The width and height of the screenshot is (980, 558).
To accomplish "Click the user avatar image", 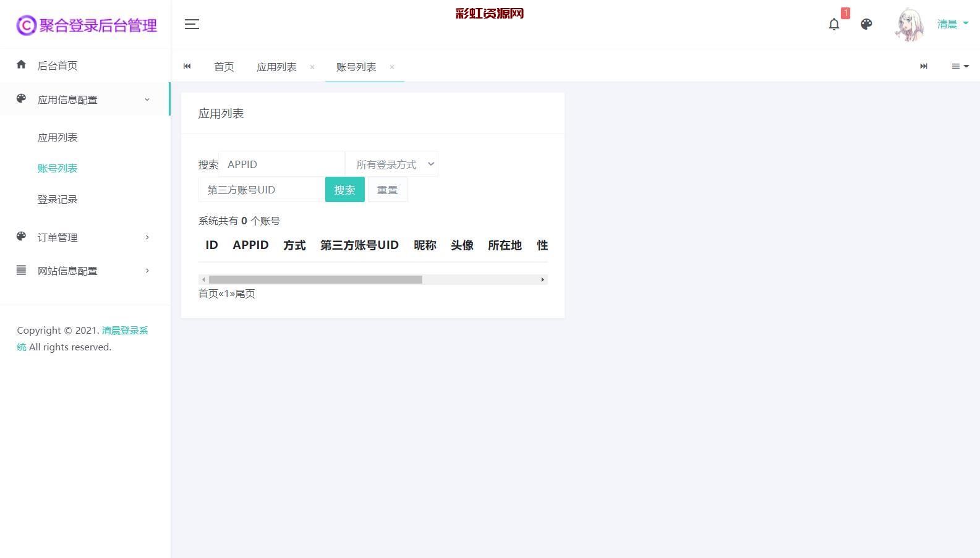I will (x=910, y=25).
